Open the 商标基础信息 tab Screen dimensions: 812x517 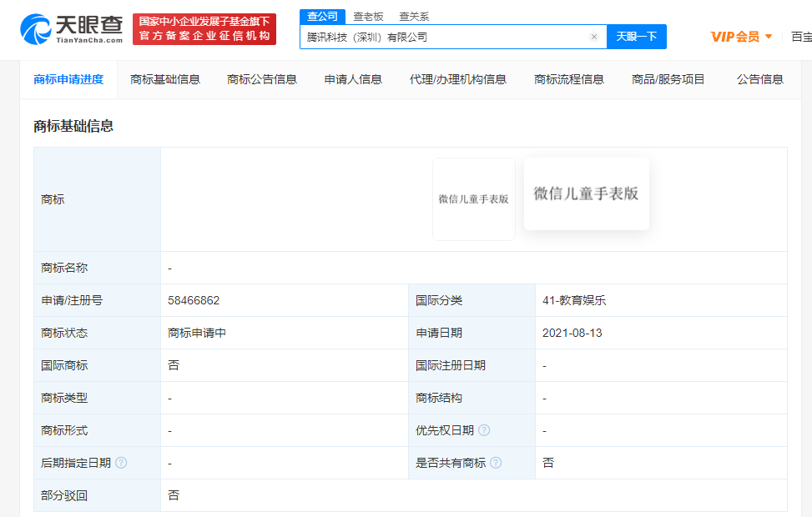pyautogui.click(x=165, y=79)
